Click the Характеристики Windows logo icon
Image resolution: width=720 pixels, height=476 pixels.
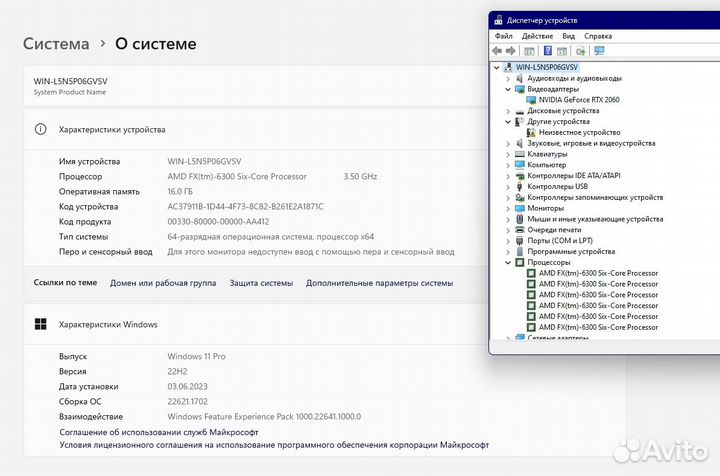point(40,324)
